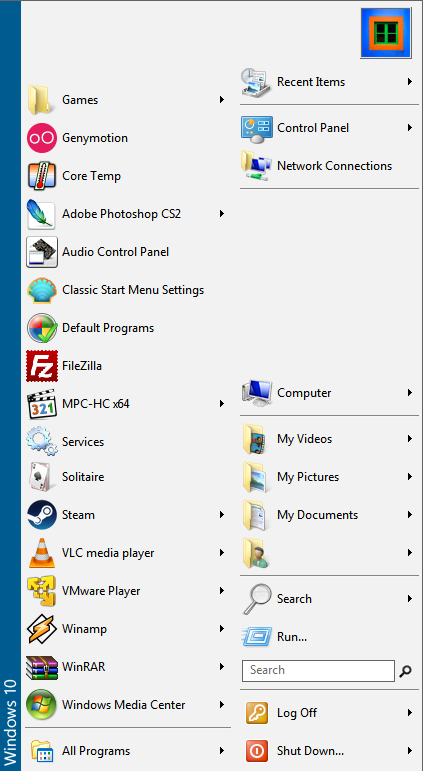The width and height of the screenshot is (423, 771).
Task: Click the Run... icon
Action: 256,637
